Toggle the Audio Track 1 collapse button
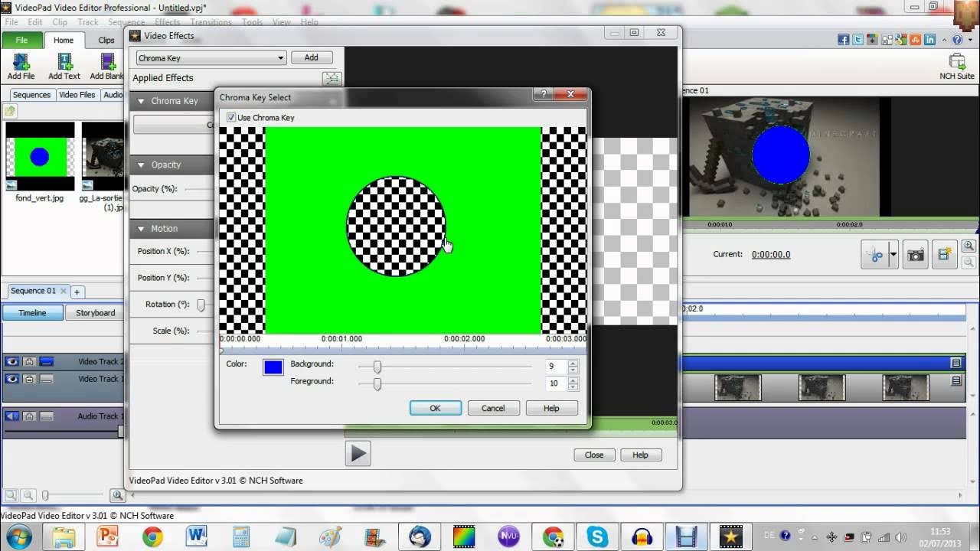Screen dimensions: 980x551 47,416
